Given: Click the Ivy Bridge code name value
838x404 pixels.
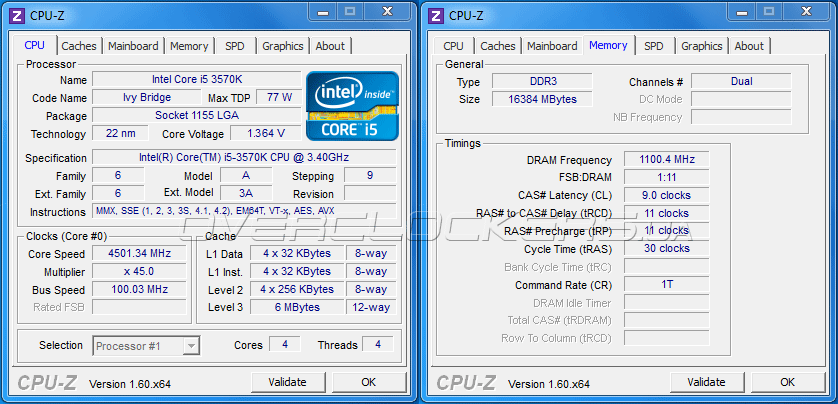Looking at the screenshot, I should 147,97.
